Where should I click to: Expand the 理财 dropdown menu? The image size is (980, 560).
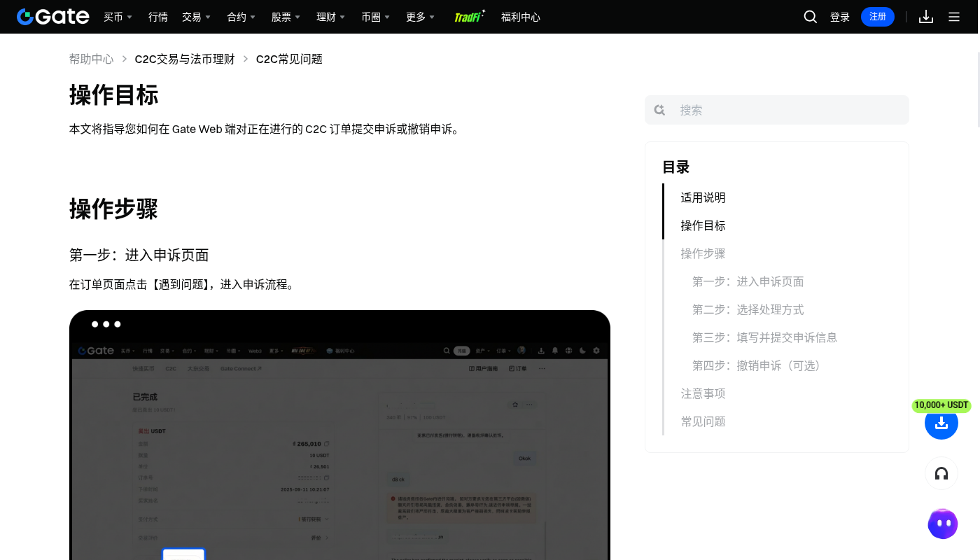pos(330,17)
